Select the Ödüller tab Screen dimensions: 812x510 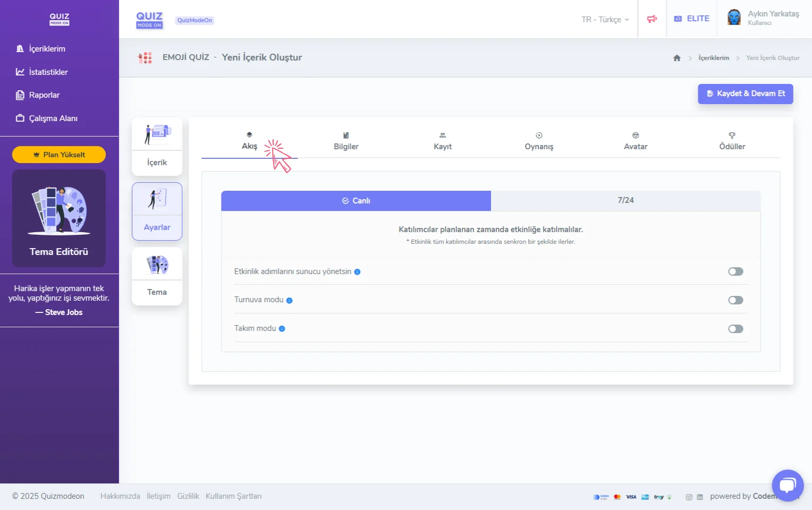click(x=732, y=141)
